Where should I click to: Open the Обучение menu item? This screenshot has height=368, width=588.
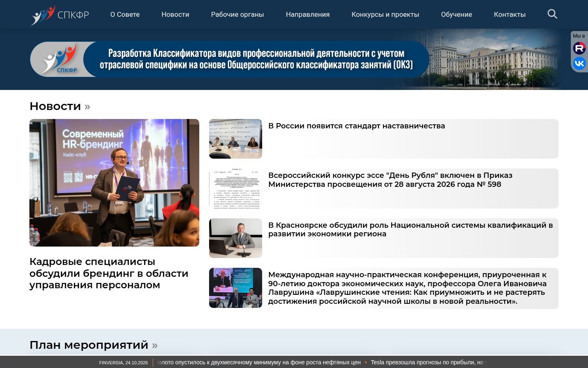(457, 14)
